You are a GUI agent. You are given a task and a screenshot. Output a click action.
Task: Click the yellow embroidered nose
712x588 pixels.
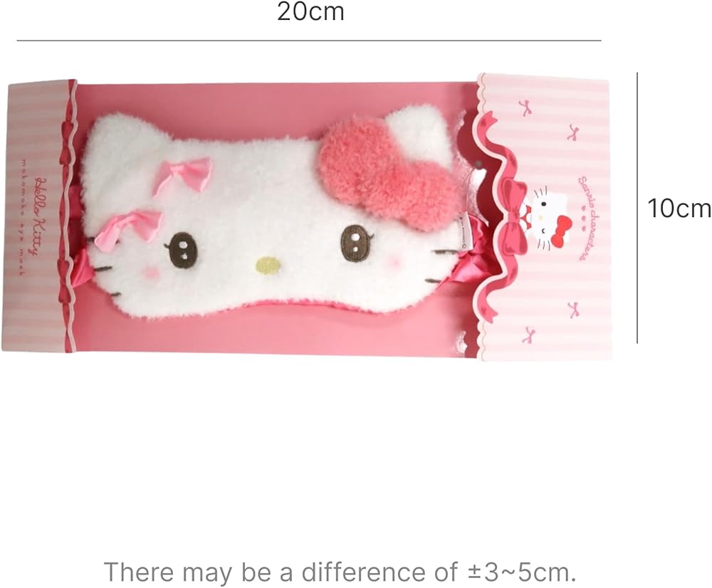click(268, 266)
